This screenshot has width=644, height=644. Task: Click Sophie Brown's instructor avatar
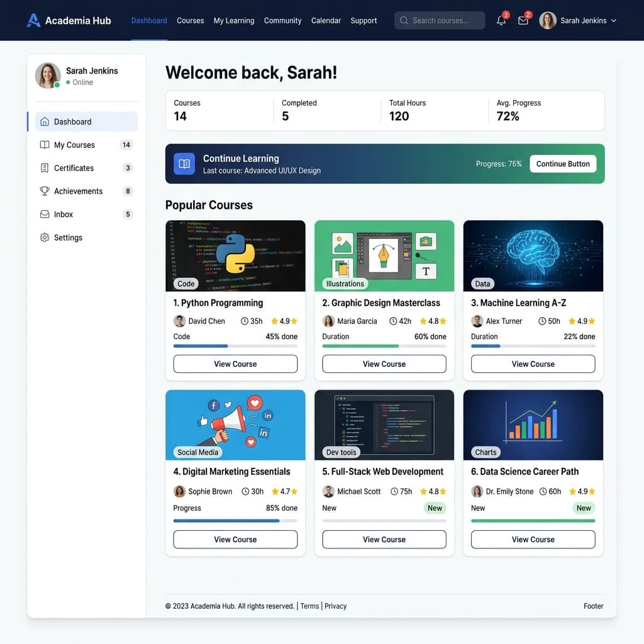pyautogui.click(x=179, y=491)
